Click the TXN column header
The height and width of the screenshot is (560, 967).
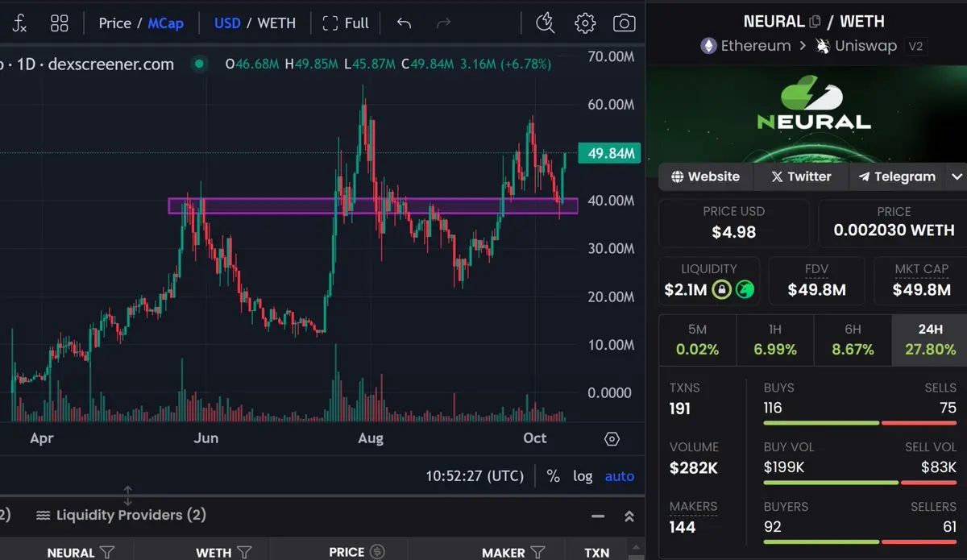597,553
